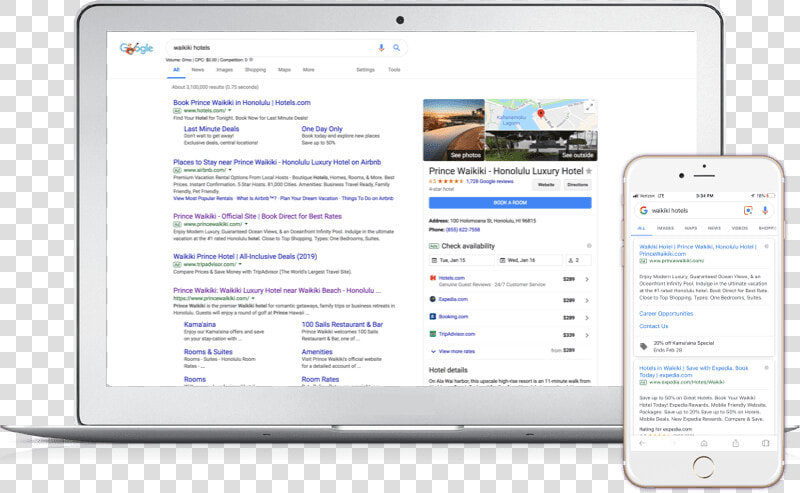
Task: Open dropdown arrow next to https://www.princewaikiki.com
Action: click(x=253, y=298)
